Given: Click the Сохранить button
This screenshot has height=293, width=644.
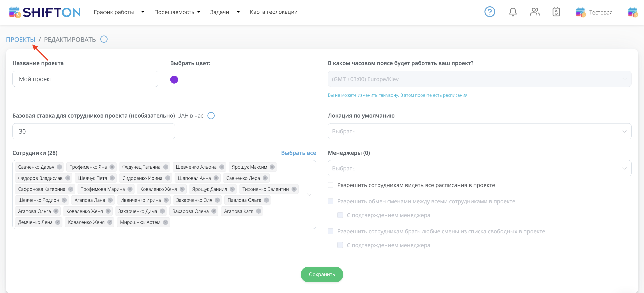Looking at the screenshot, I should (x=322, y=274).
